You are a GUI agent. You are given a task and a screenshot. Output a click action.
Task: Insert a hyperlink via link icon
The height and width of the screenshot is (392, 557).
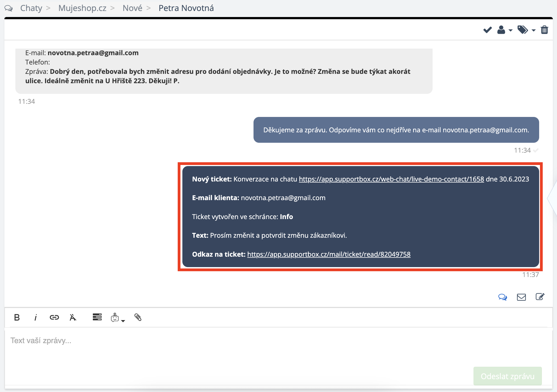pos(54,318)
